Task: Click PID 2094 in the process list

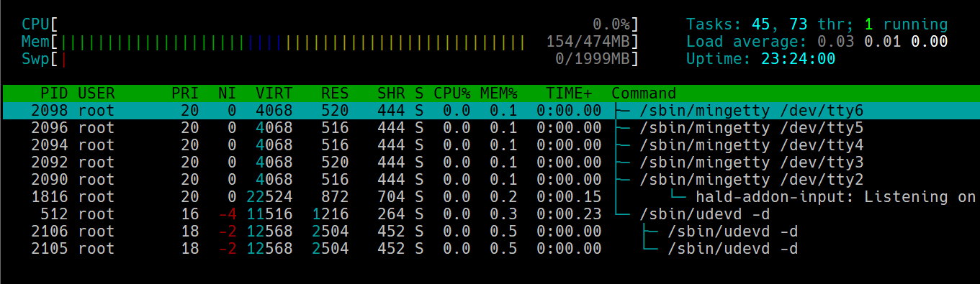Action: (50, 145)
